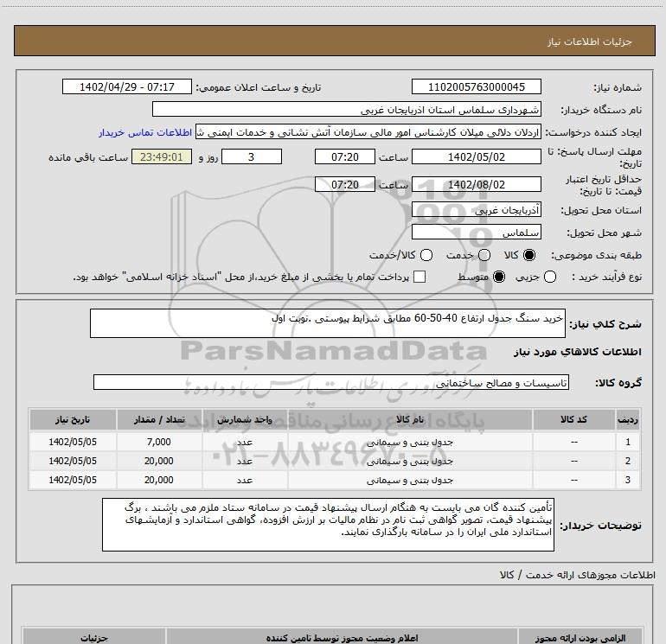Click the date 1402/05/05 in row 3
Image resolution: width=666 pixels, height=644 pixels.
click(x=73, y=480)
